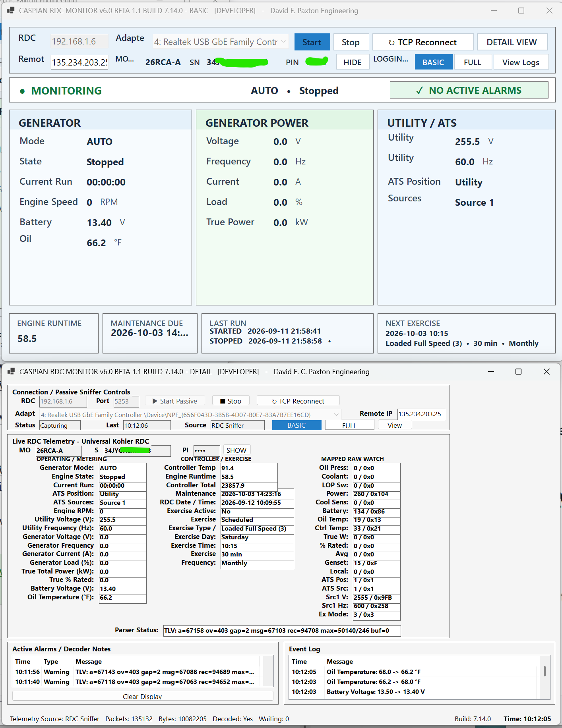Click the Stop button beside Start

(x=351, y=42)
